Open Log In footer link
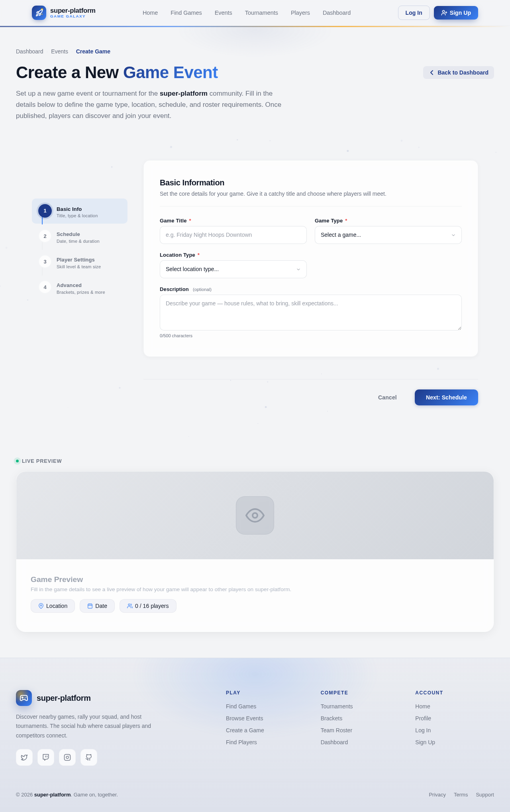 tap(423, 730)
